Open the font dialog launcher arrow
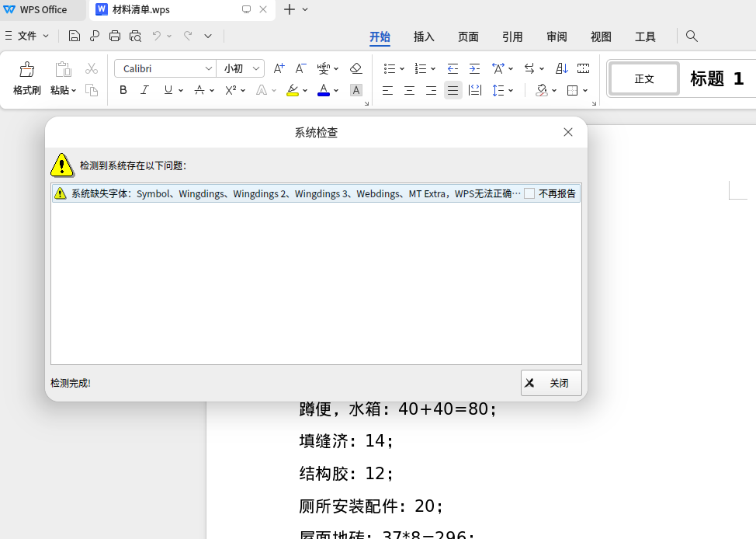 click(x=366, y=103)
